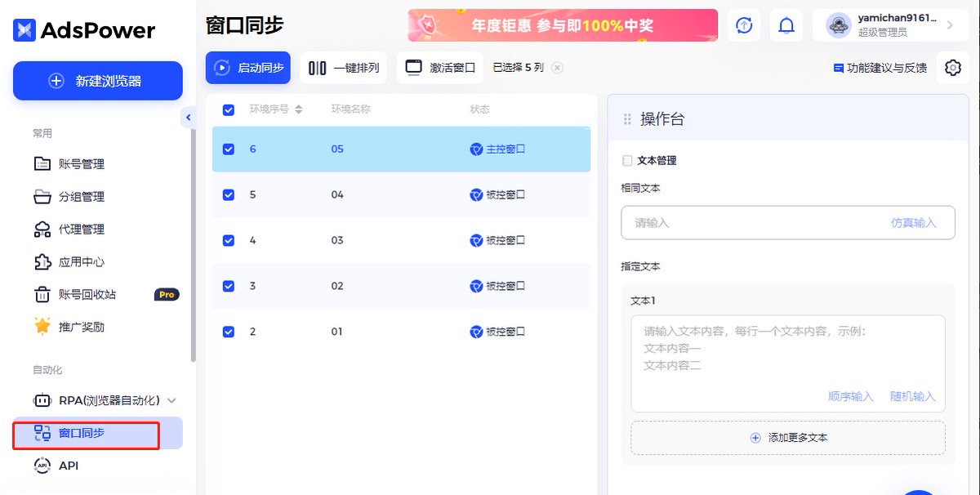
Task: Click the 被控窗口 status of row 04
Action: click(x=497, y=195)
